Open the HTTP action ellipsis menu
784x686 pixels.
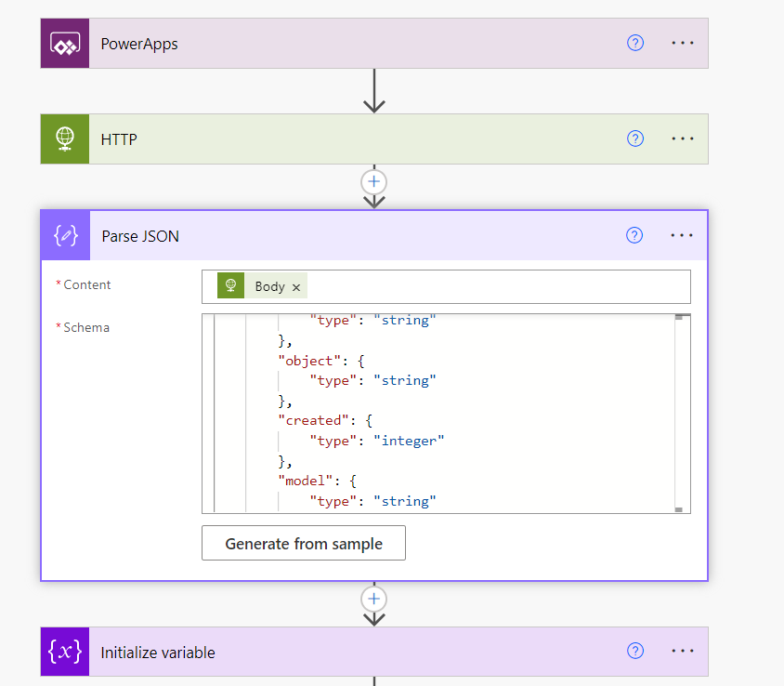(683, 139)
